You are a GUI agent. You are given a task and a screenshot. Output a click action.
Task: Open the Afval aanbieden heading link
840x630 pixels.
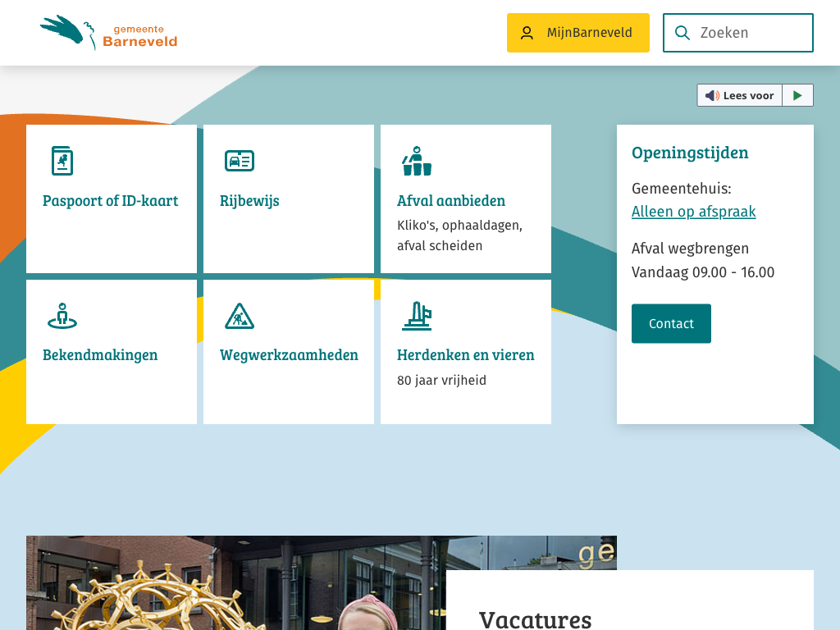451,201
